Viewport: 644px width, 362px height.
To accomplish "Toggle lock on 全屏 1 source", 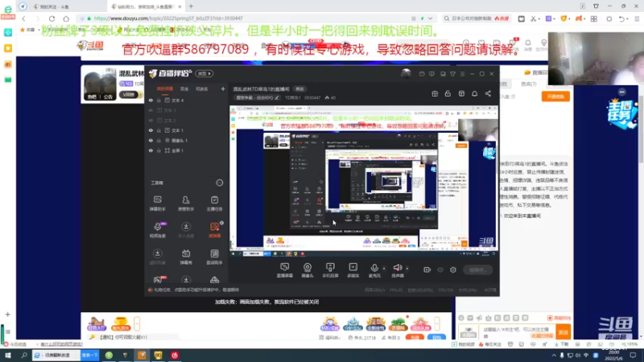I will 159,150.
